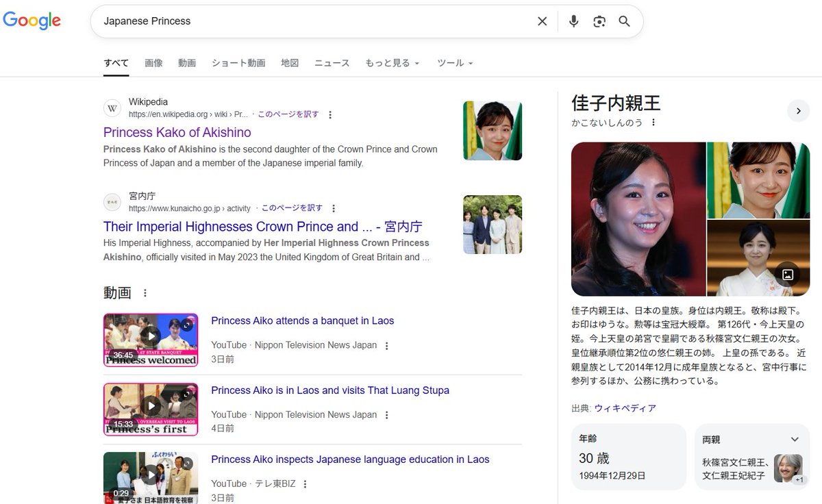Image resolution: width=822 pixels, height=504 pixels.
Task: Open the large knowledge panel portrait
Action: (x=638, y=219)
